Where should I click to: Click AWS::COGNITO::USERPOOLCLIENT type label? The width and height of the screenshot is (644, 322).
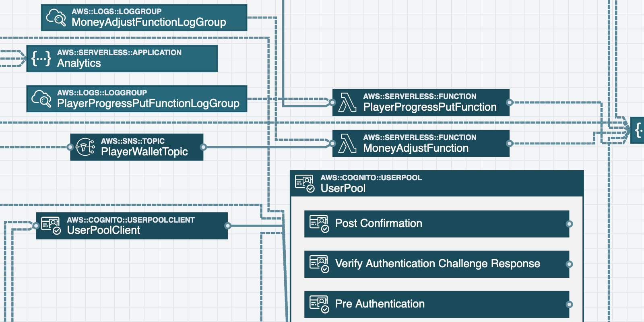click(x=131, y=220)
